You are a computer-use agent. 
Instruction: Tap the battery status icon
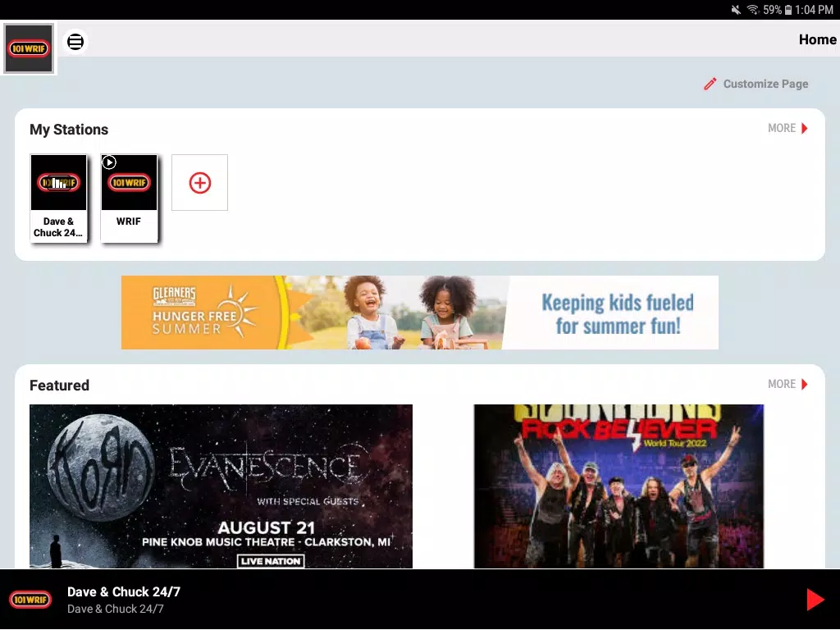click(x=788, y=10)
